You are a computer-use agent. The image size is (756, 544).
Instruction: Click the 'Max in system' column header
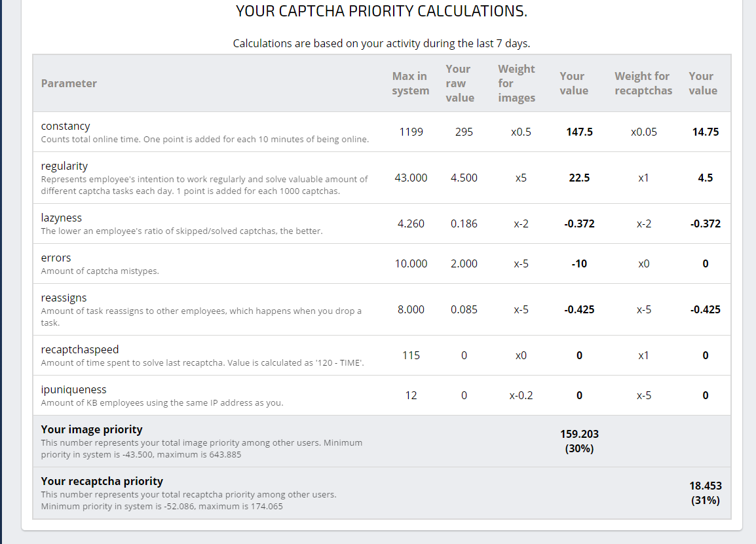coord(411,83)
